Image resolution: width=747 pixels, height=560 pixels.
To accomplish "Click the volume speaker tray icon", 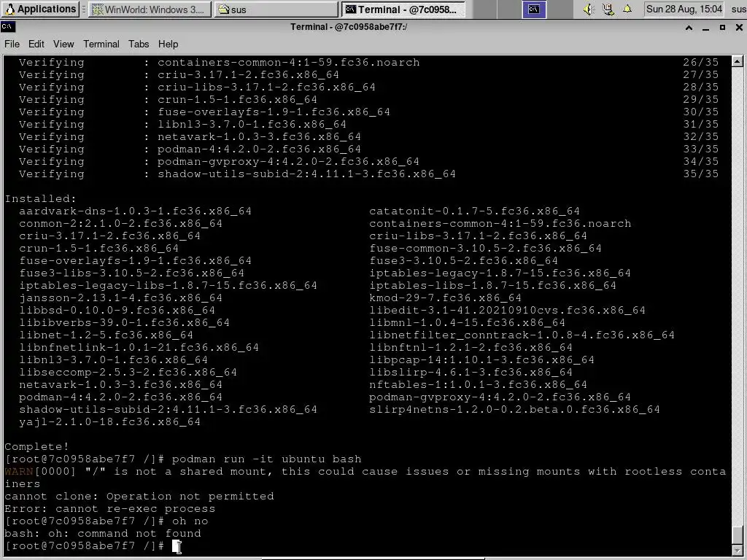I will (589, 9).
